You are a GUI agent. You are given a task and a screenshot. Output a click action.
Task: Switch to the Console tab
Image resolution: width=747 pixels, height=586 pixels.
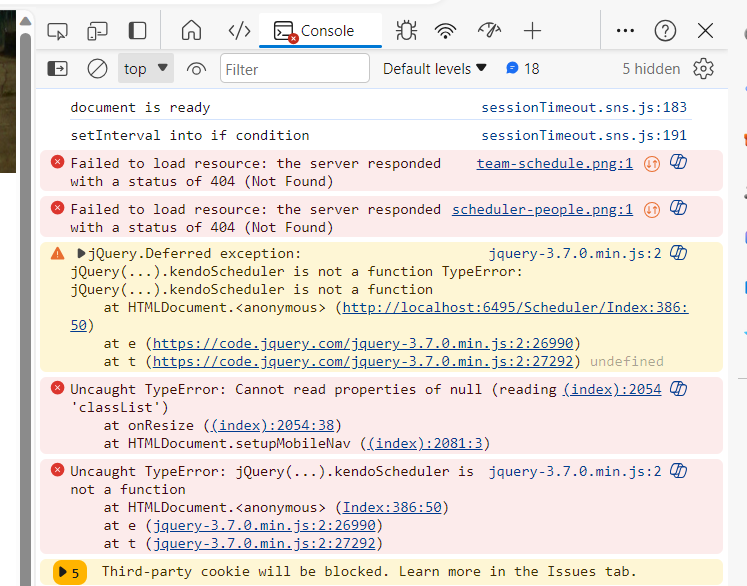(321, 31)
